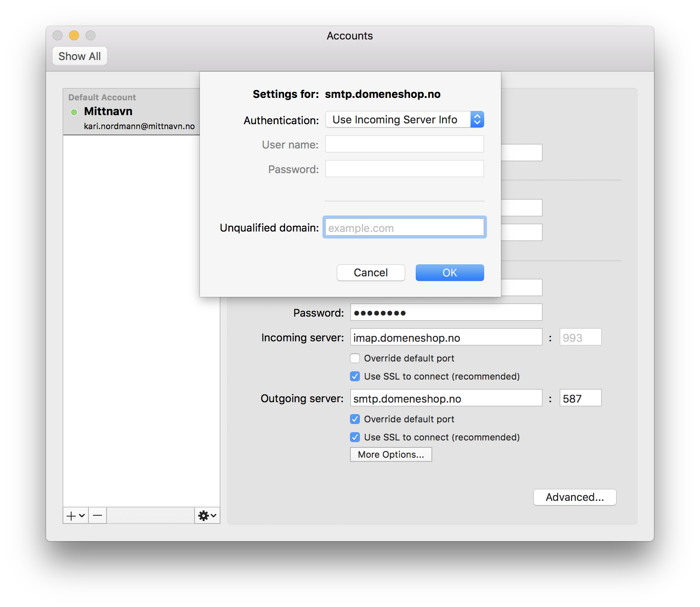Select the Mittnavn account in list
The width and height of the screenshot is (700, 607).
(x=132, y=112)
